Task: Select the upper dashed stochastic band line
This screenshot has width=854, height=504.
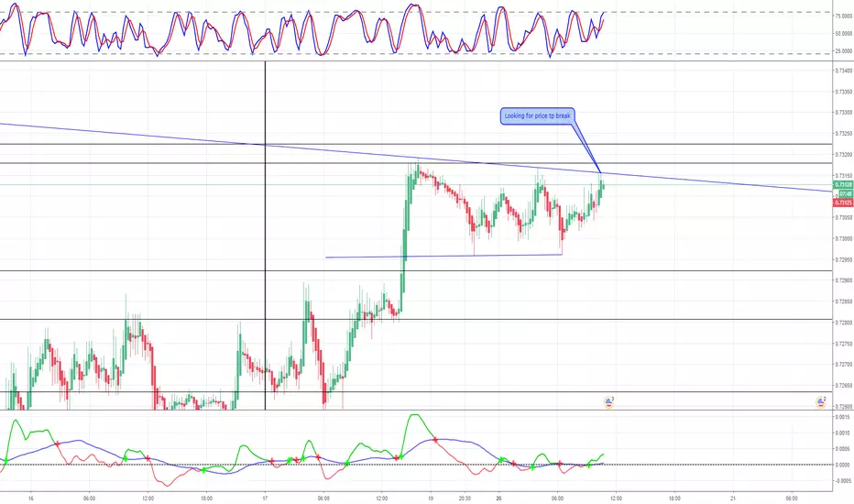Action: click(416, 12)
